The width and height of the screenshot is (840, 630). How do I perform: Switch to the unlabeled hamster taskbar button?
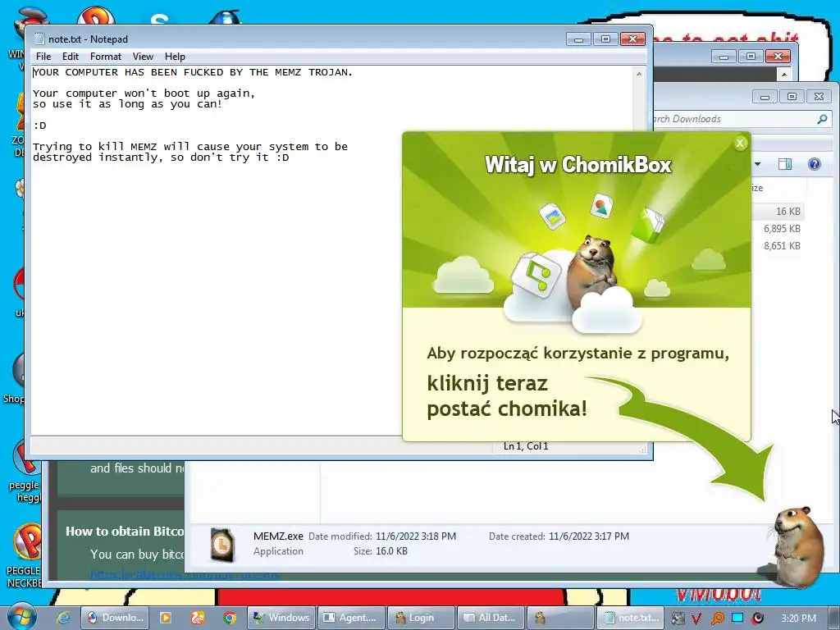click(x=560, y=618)
